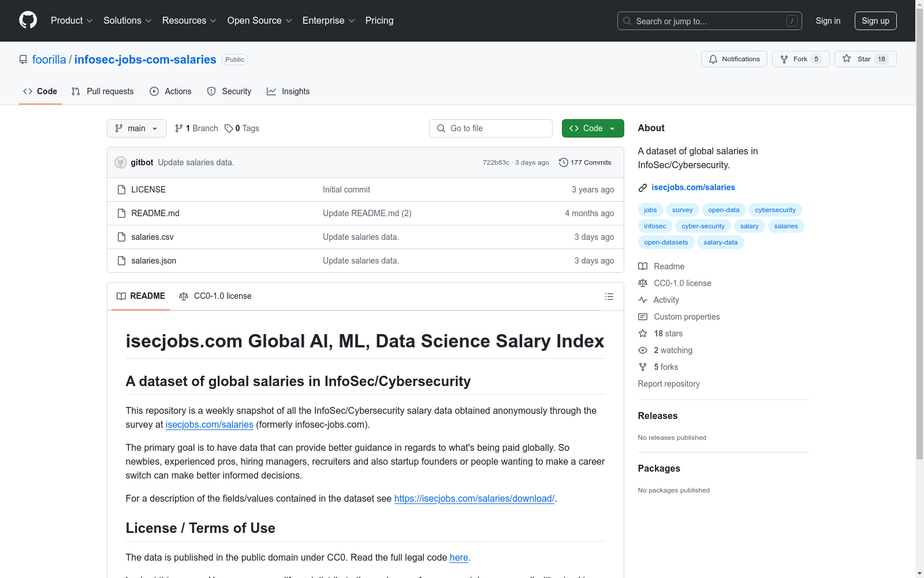Click the file icon beside README.md
924x578 pixels.
pos(121,213)
